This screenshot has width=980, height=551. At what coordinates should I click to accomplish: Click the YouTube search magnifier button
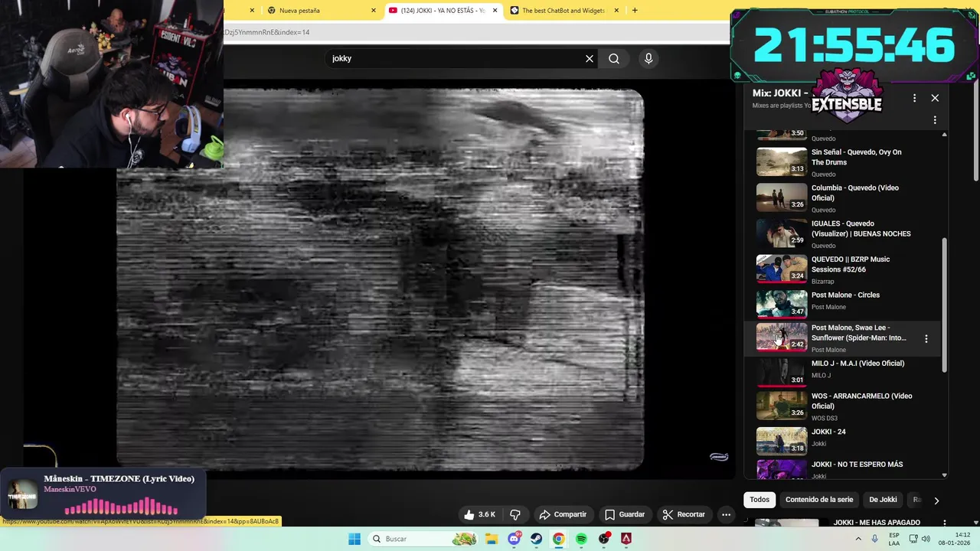coord(614,58)
